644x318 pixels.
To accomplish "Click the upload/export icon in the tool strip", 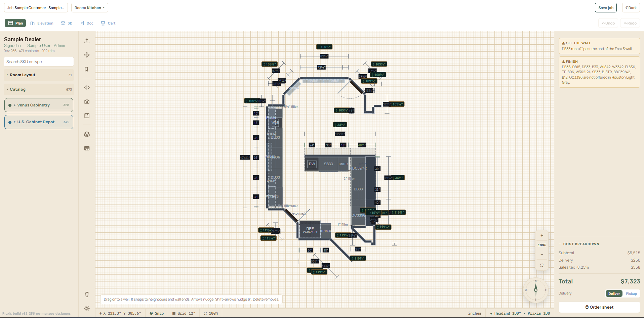I will [x=87, y=41].
